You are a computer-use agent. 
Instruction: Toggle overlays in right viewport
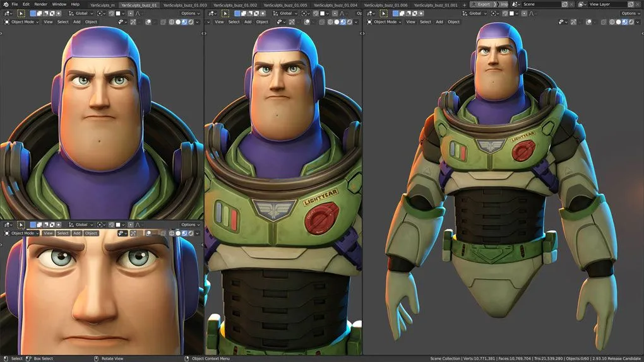[588, 21]
